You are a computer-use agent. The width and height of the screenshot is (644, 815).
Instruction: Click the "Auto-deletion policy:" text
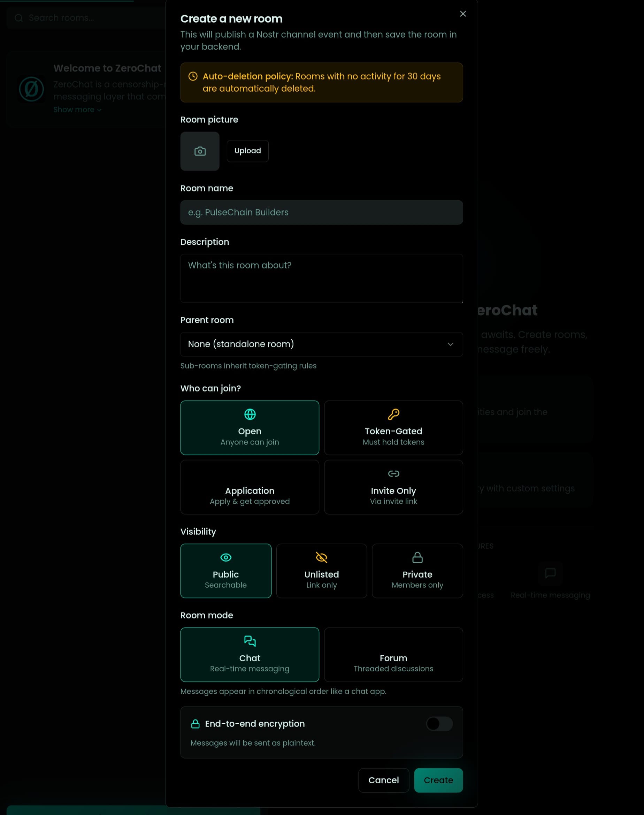(x=248, y=76)
